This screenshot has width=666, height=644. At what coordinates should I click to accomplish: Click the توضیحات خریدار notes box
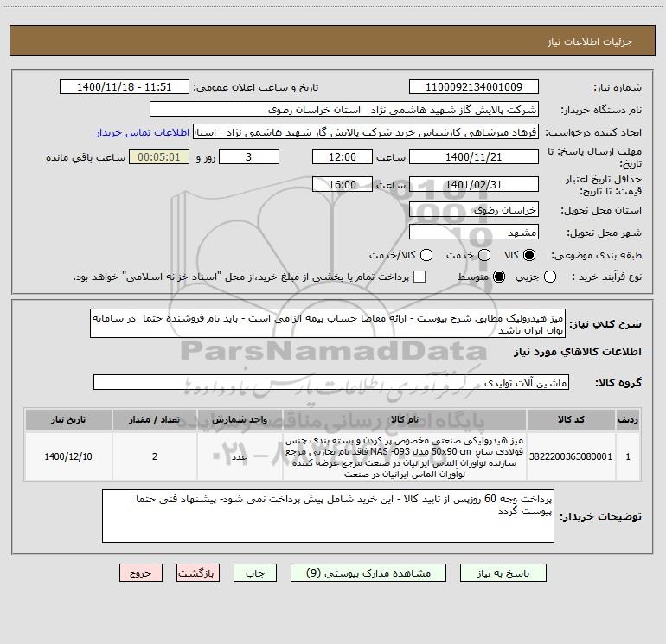coord(328,516)
